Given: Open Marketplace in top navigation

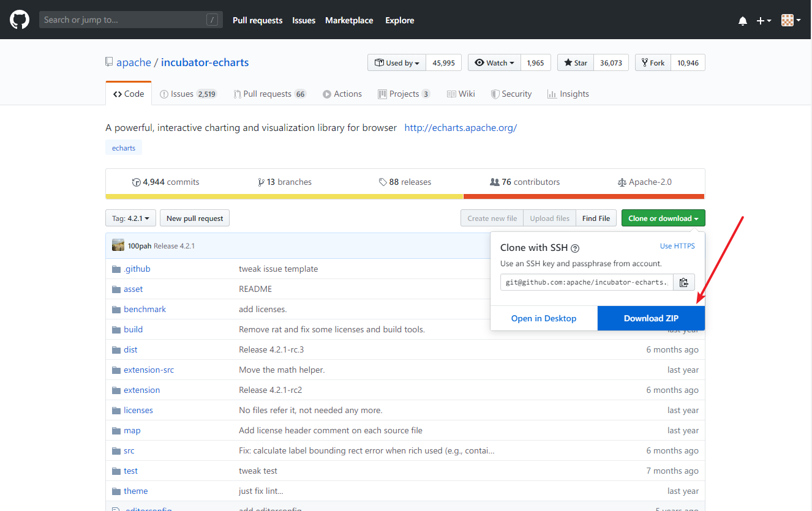Looking at the screenshot, I should tap(349, 20).
